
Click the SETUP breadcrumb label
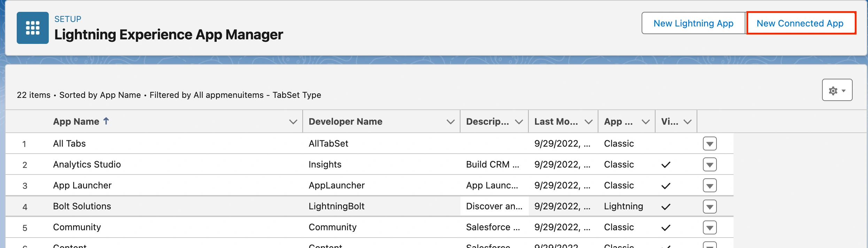(68, 19)
